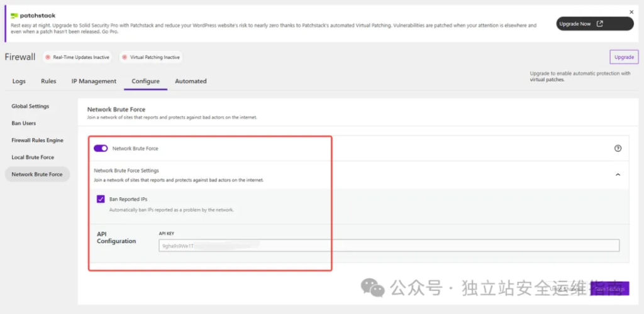
Task: Open Local Brute Force in the sidebar
Action: click(33, 158)
